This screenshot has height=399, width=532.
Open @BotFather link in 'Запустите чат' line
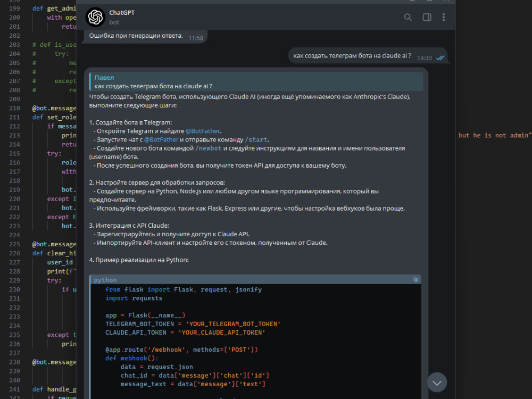161,139
